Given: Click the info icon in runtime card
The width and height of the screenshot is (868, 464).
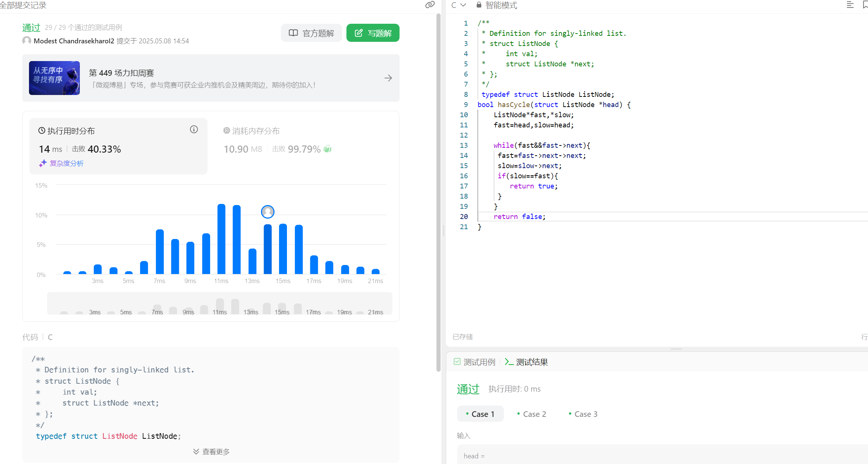Looking at the screenshot, I should (194, 130).
